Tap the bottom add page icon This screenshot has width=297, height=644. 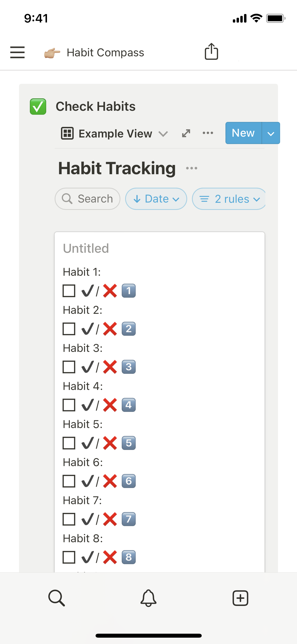coord(240,598)
